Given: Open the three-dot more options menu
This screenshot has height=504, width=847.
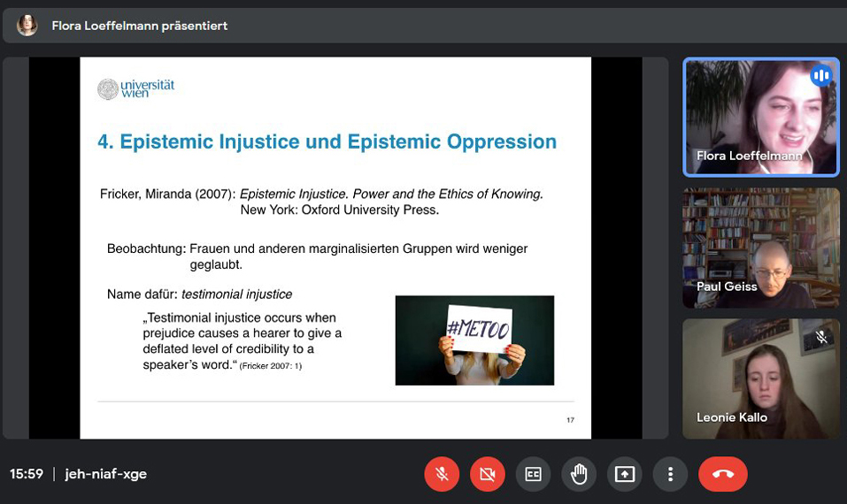Looking at the screenshot, I should [670, 475].
